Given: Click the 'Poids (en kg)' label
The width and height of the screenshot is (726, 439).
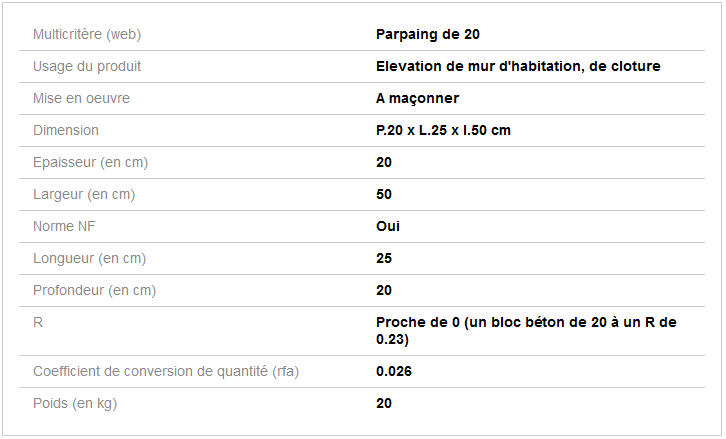Looking at the screenshot, I should coord(82,403).
